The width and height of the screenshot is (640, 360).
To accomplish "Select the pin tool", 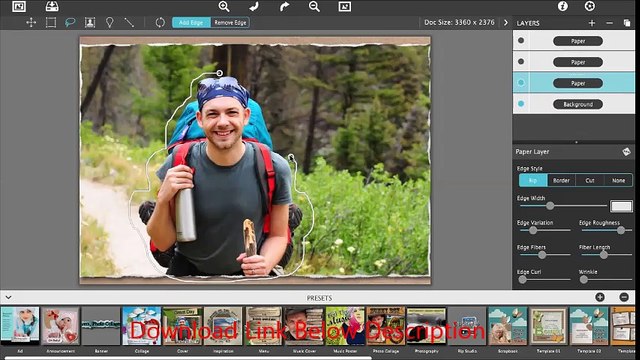I will (109, 22).
